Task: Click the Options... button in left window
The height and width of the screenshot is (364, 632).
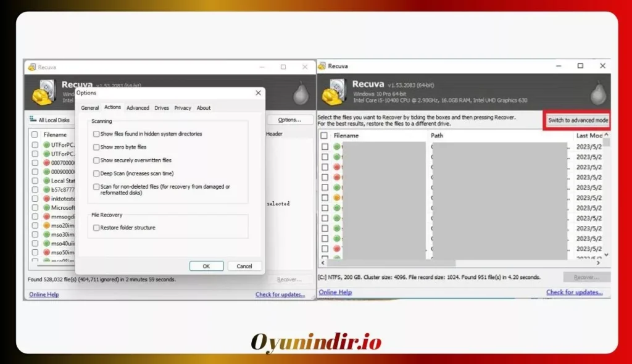Action: 289,120
